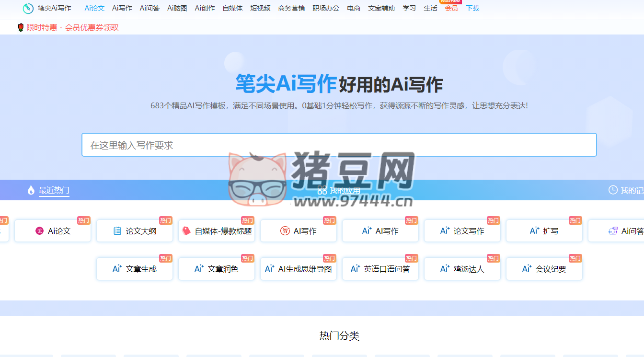Open the 会员 membership link
The image size is (644, 357).
pyautogui.click(x=451, y=8)
